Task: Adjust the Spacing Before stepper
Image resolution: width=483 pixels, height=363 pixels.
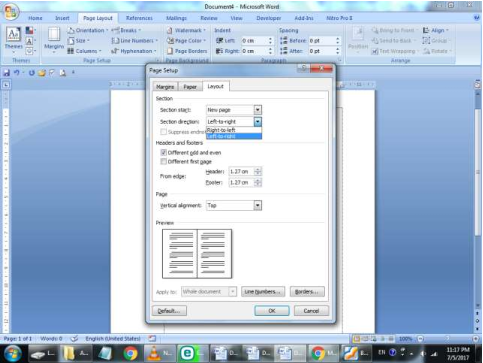Action: 338,41
